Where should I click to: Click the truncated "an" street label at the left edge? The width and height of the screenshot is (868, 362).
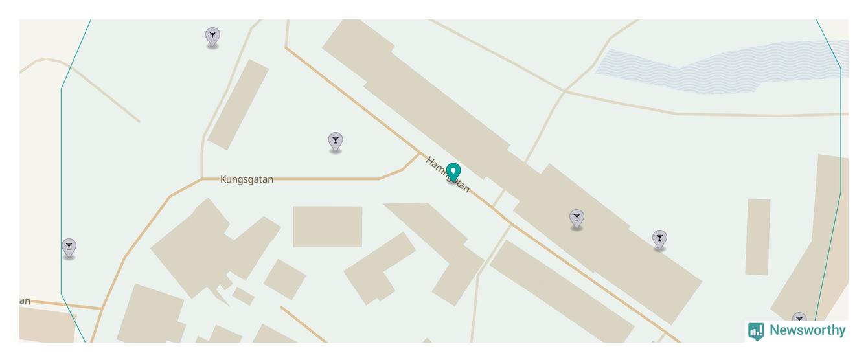[25, 301]
